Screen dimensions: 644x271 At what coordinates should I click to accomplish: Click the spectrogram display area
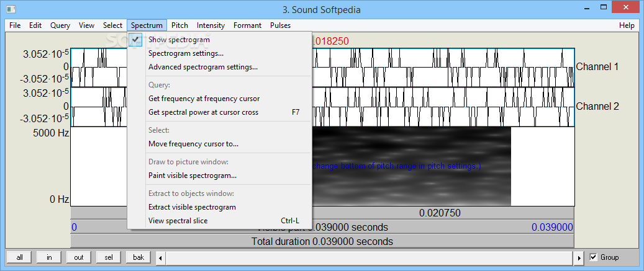tap(410, 166)
